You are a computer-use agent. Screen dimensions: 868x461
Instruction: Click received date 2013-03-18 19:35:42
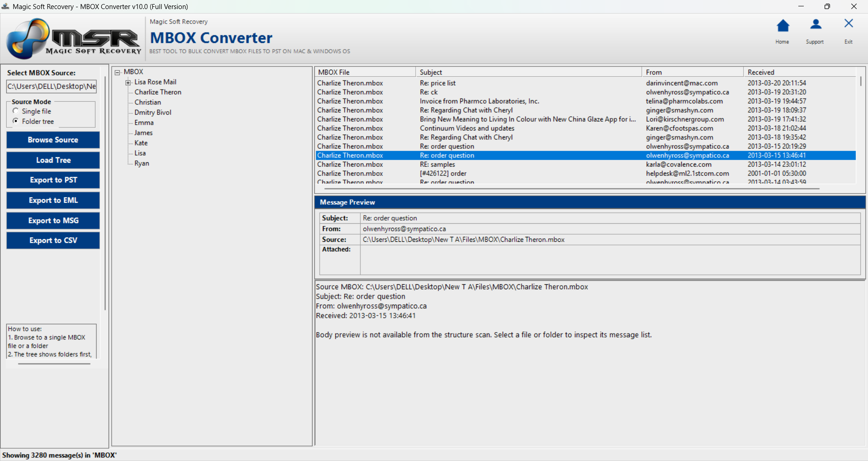(777, 137)
